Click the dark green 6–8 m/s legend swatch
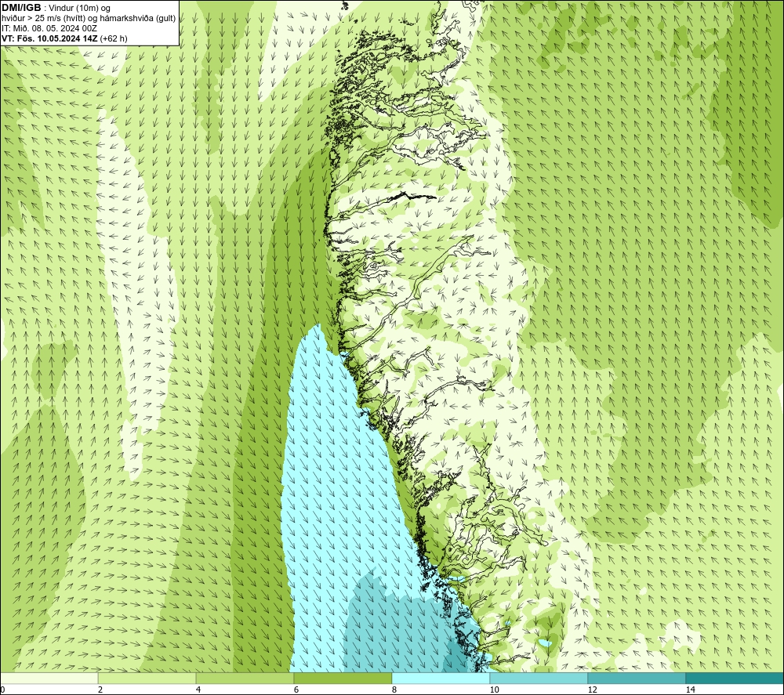This screenshot has width=784, height=695. pos(343,679)
